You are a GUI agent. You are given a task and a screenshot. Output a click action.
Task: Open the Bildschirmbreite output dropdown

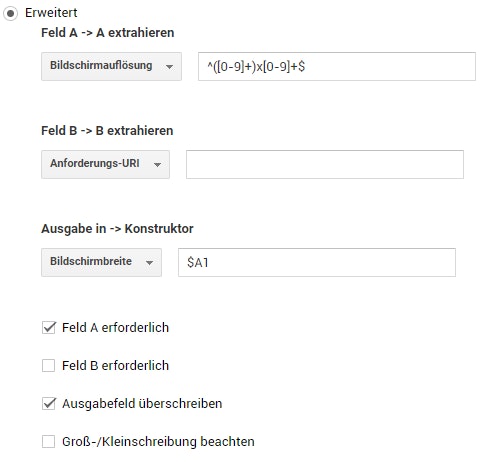(101, 262)
